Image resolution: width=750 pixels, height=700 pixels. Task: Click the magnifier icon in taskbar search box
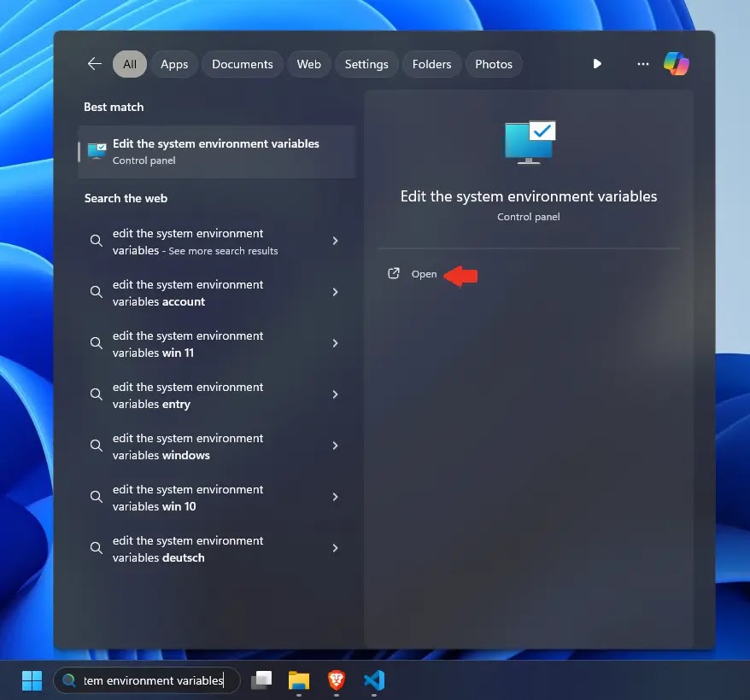[x=69, y=680]
